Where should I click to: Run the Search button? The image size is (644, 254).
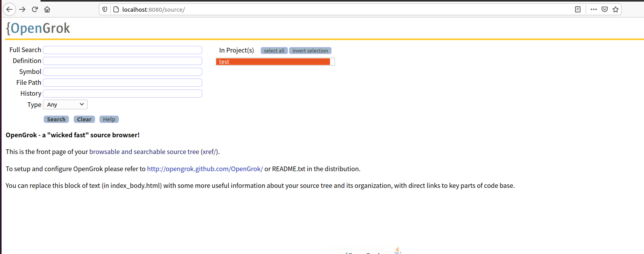[x=56, y=119]
